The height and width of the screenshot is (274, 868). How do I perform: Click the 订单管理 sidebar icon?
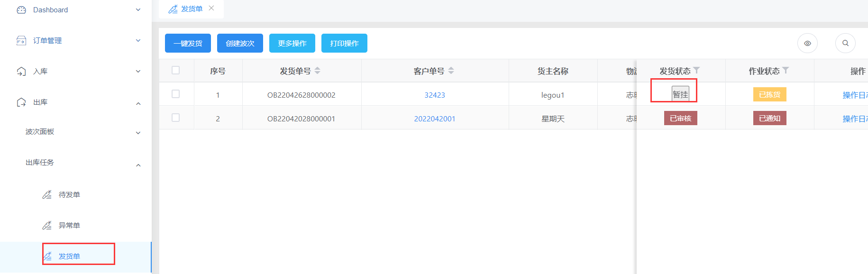21,41
